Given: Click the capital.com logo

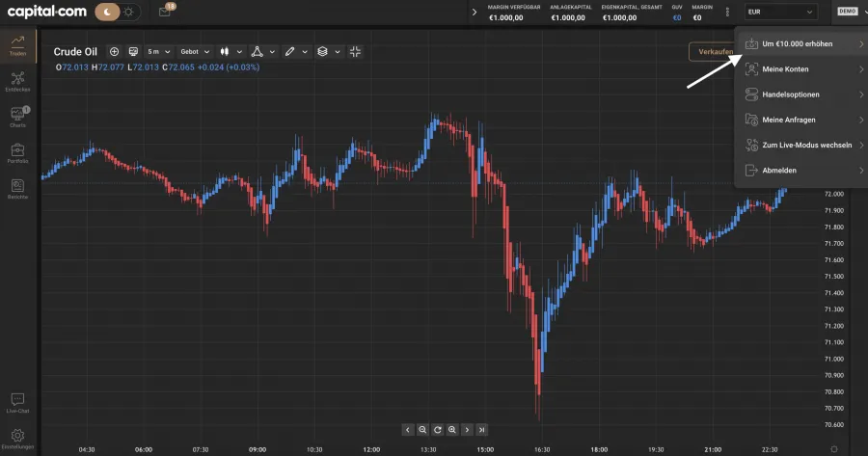Looking at the screenshot, I should tap(47, 12).
